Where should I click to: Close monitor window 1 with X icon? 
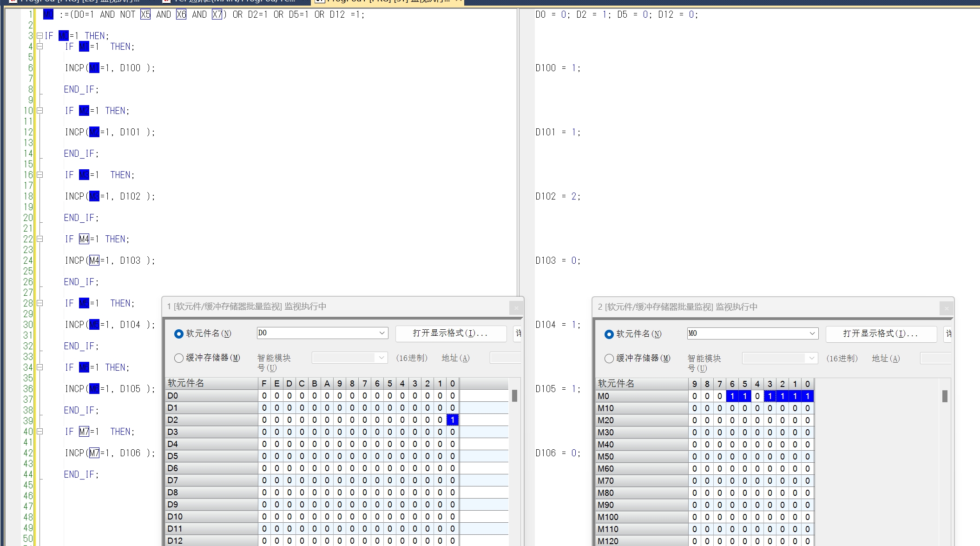[516, 307]
